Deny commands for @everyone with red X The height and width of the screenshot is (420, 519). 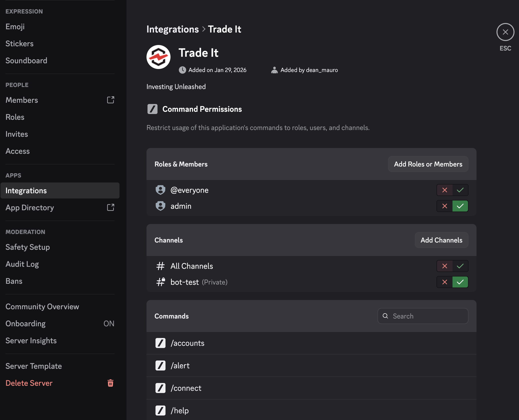pos(444,190)
